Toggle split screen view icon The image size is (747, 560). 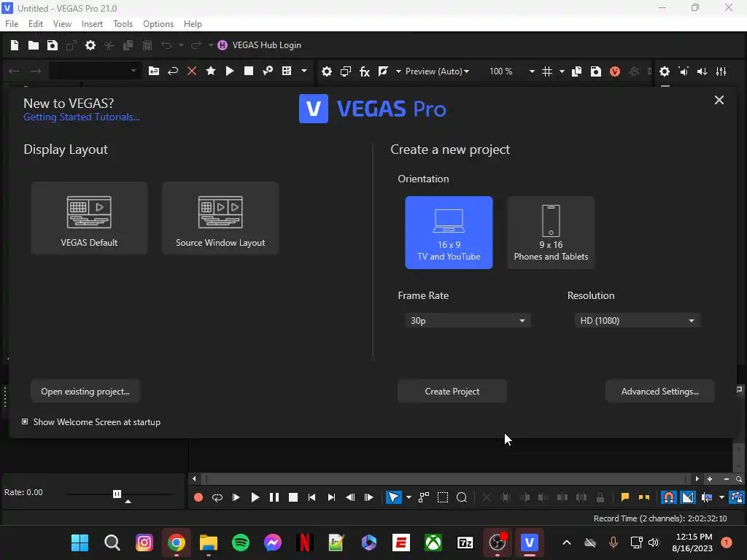(383, 71)
